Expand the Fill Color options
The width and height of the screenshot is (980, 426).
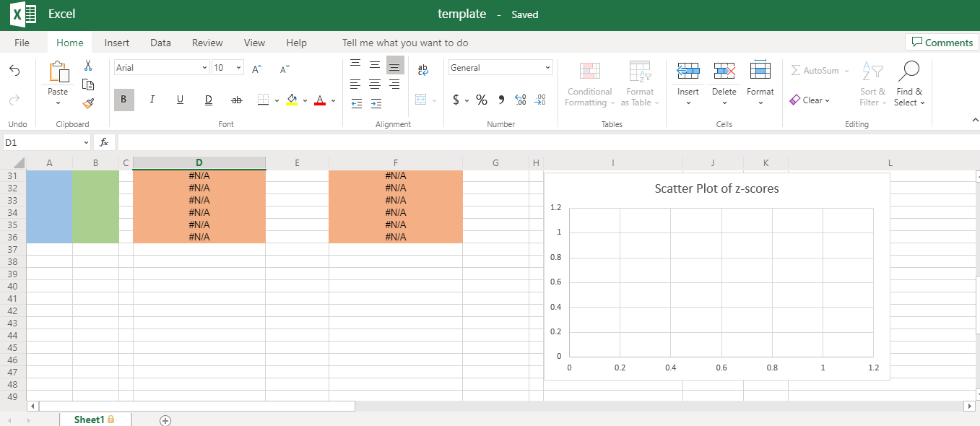[304, 100]
